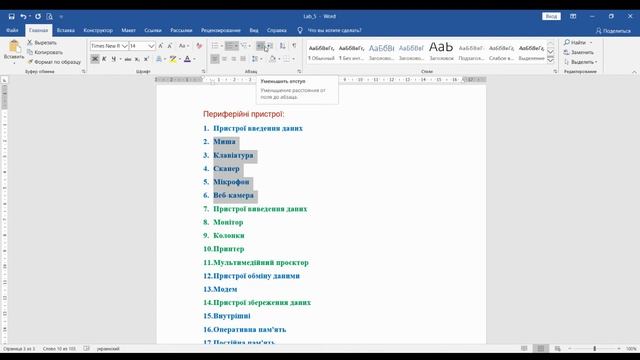Click the Save icon in quick access toolbar

point(11,16)
